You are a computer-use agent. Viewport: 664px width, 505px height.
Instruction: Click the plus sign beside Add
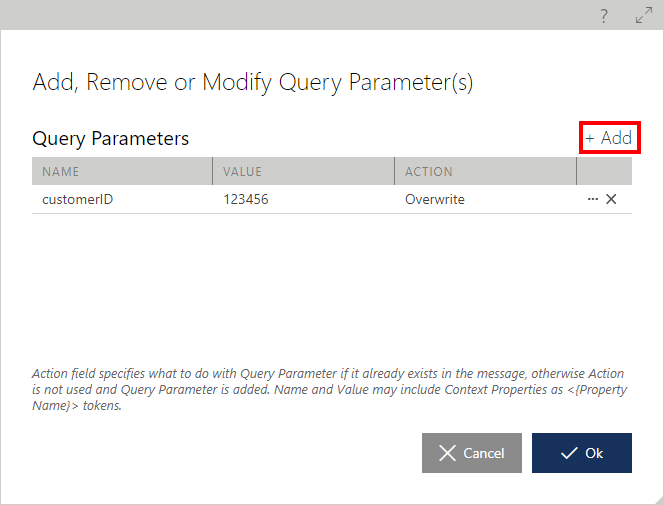point(590,138)
